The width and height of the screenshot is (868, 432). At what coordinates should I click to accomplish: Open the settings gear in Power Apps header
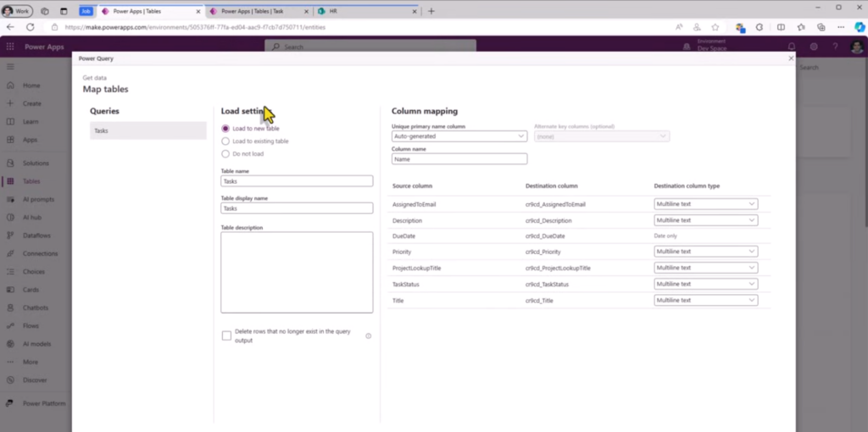pyautogui.click(x=814, y=47)
